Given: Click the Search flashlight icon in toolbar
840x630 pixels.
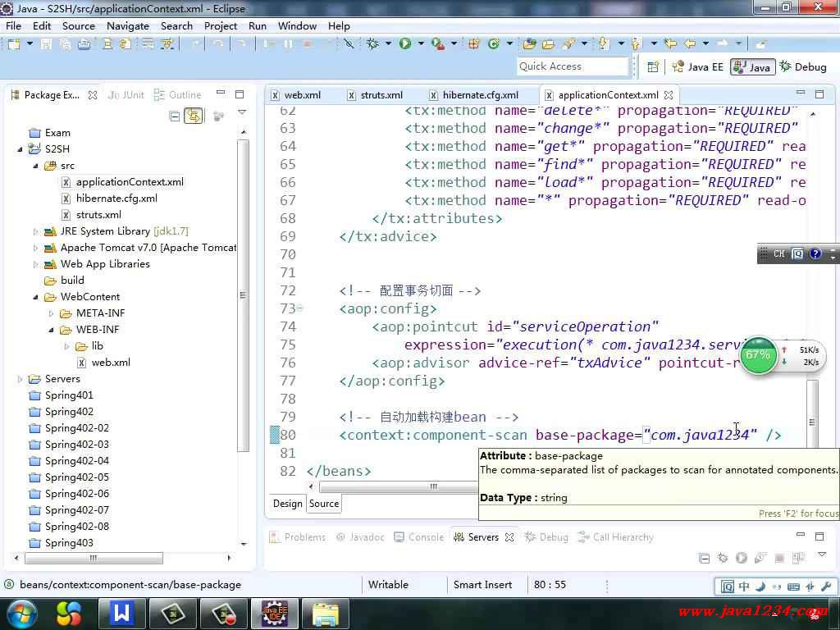Looking at the screenshot, I should (x=568, y=44).
